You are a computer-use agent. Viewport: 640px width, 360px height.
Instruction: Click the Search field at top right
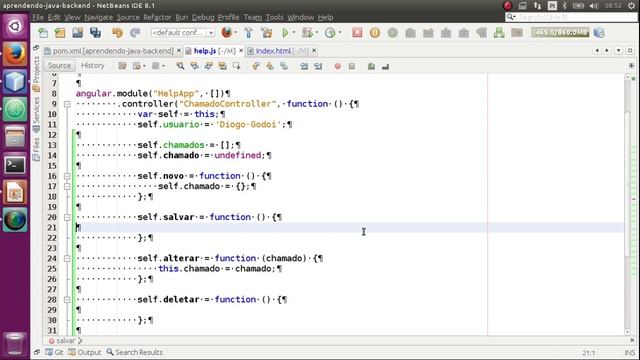[x=571, y=17]
